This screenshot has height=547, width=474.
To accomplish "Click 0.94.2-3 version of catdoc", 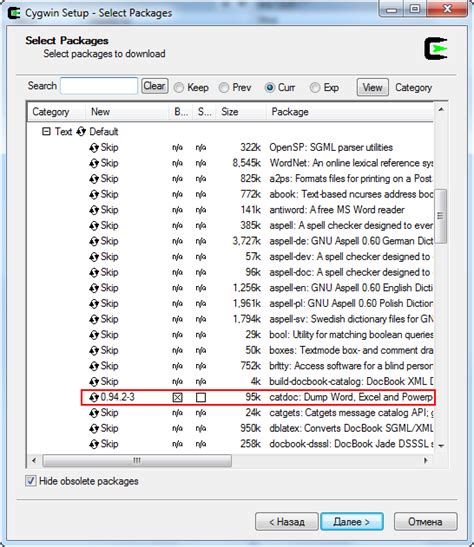I will pos(118,397).
